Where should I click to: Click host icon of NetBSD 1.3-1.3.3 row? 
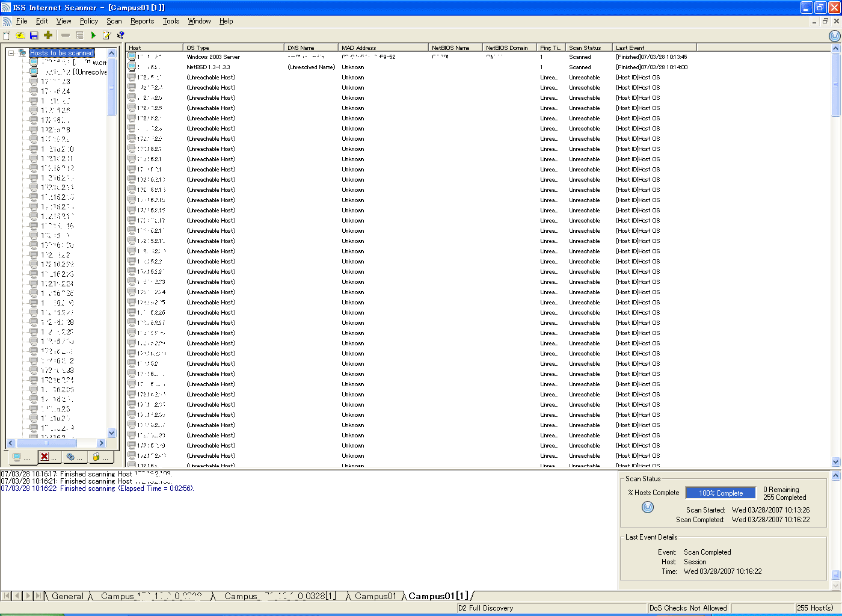click(x=132, y=67)
